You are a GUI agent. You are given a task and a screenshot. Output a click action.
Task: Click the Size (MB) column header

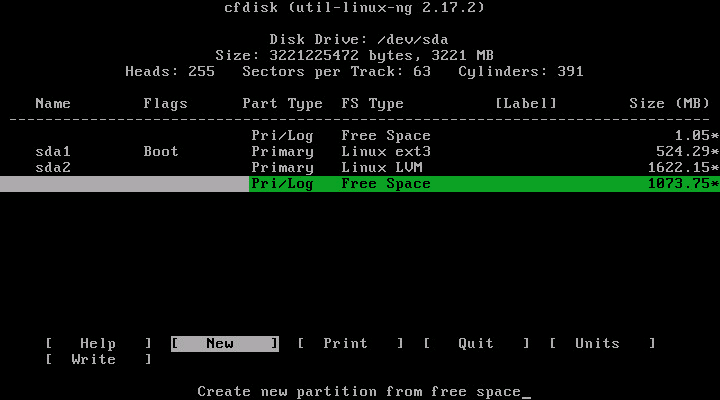(x=669, y=103)
